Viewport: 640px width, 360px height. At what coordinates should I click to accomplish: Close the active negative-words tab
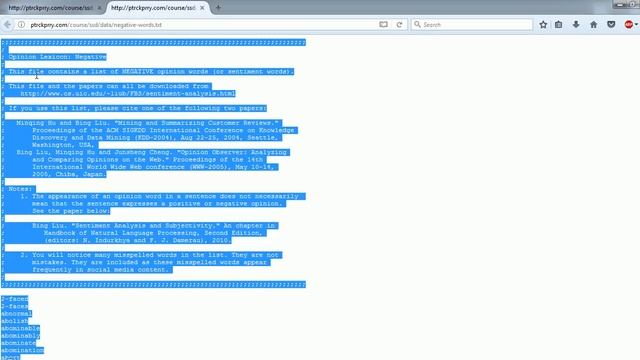(x=202, y=8)
